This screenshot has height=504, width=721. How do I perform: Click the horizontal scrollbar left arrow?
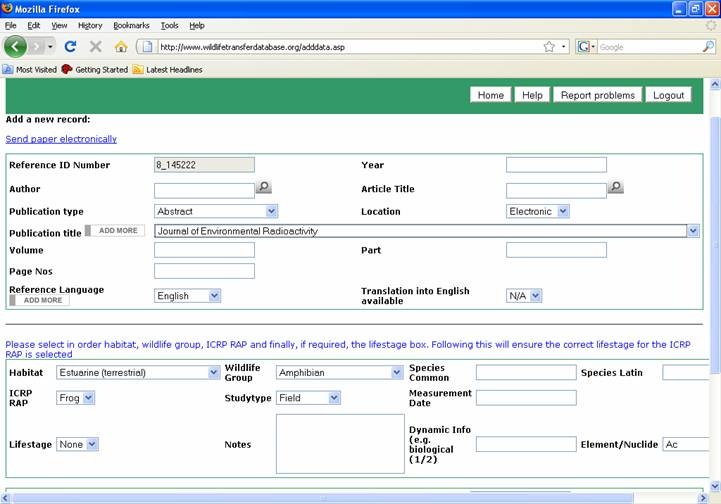point(5,498)
